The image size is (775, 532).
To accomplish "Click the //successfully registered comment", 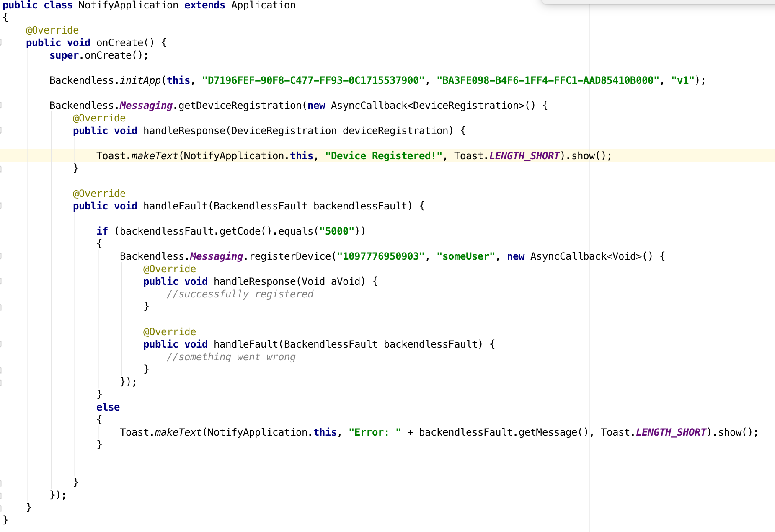I will pyautogui.click(x=240, y=294).
